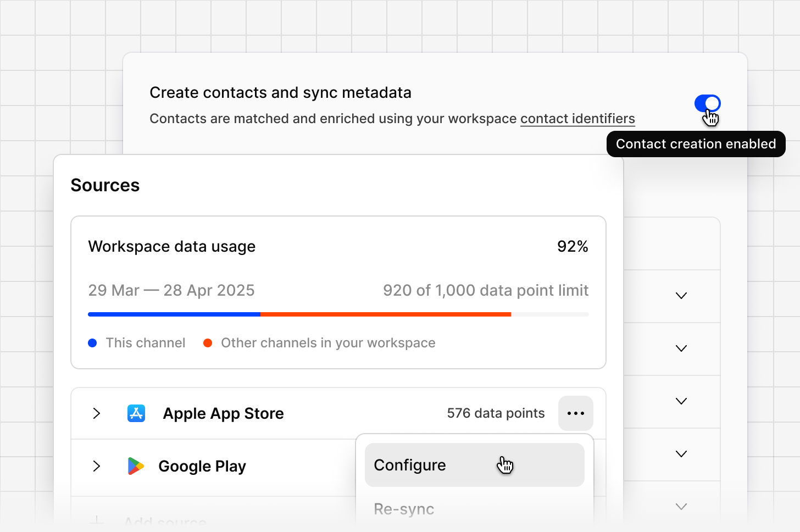
Task: Click the 576 data points label
Action: click(x=496, y=413)
